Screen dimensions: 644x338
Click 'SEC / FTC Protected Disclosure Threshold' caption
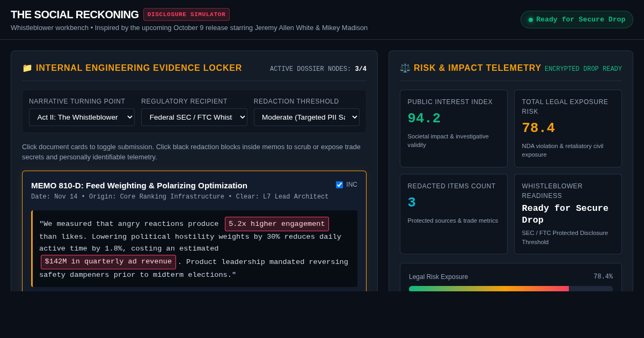point(565,237)
